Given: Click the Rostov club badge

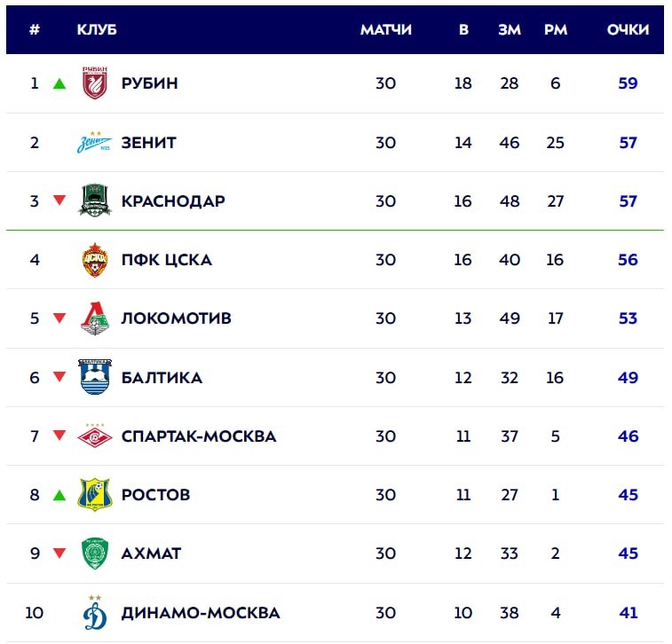Looking at the screenshot, I should pyautogui.click(x=94, y=494).
